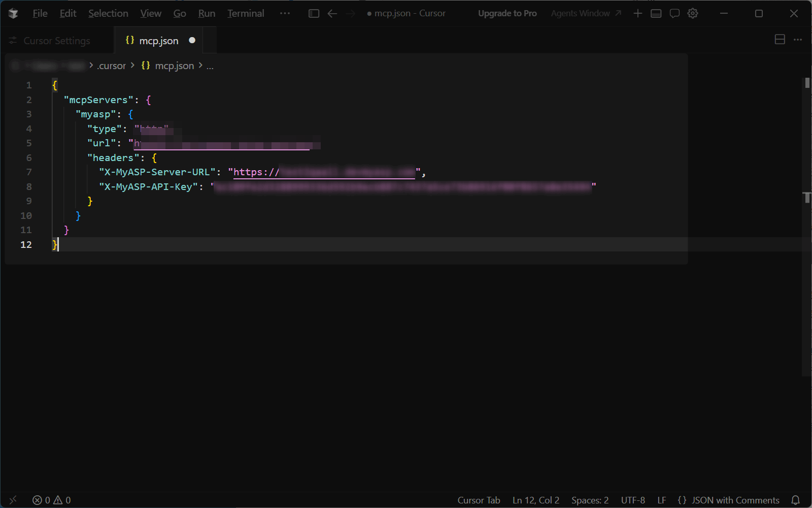Viewport: 812px width, 508px height.
Task: Show errors and warnings problems panel
Action: [x=52, y=500]
